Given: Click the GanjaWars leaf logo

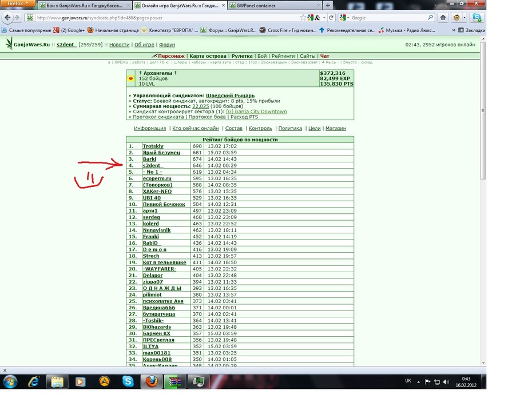Looking at the screenshot, I should click(x=9, y=43).
